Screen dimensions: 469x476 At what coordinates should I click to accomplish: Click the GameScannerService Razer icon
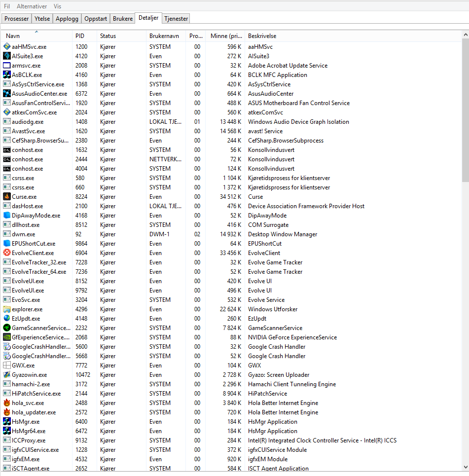coord(7,328)
